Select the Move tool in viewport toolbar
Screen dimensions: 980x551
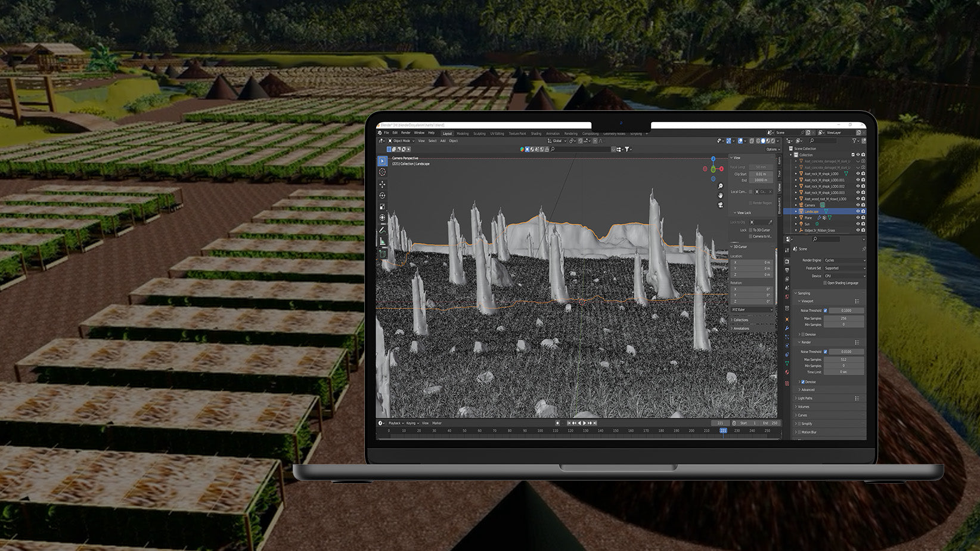382,184
